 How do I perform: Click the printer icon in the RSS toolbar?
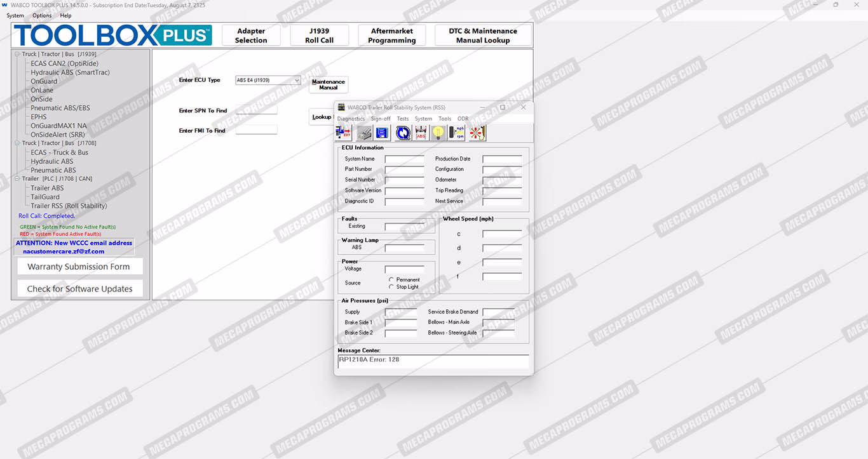tap(364, 133)
